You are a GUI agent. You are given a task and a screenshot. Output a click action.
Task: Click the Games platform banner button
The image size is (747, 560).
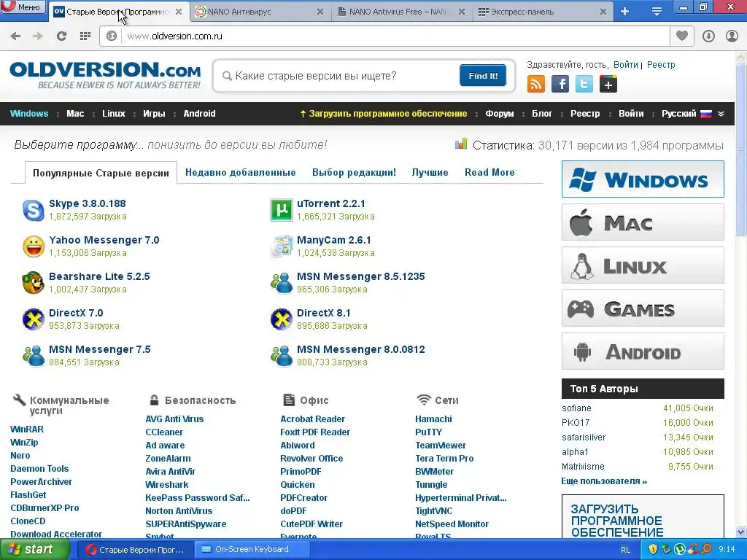643,308
